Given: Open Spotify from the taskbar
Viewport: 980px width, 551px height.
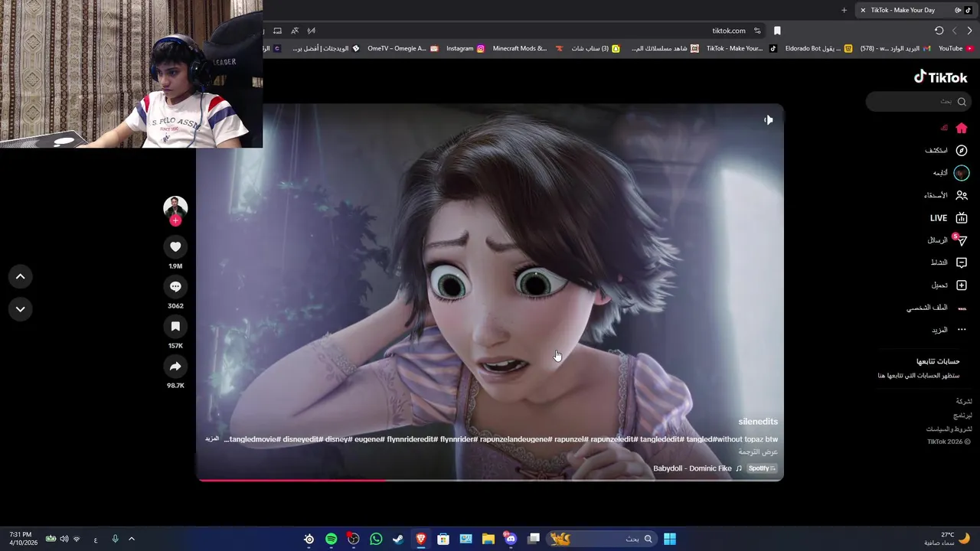Looking at the screenshot, I should pos(331,539).
